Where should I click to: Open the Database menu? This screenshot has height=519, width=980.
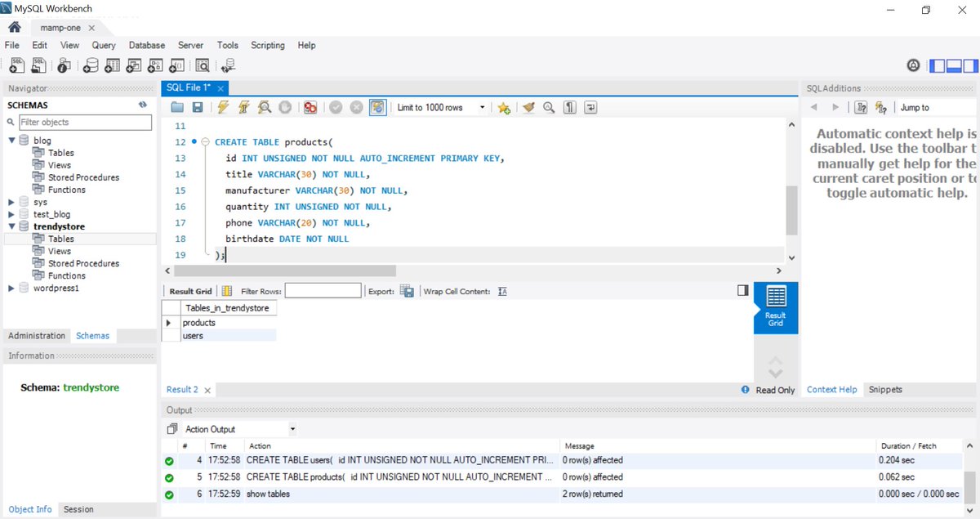click(x=147, y=46)
